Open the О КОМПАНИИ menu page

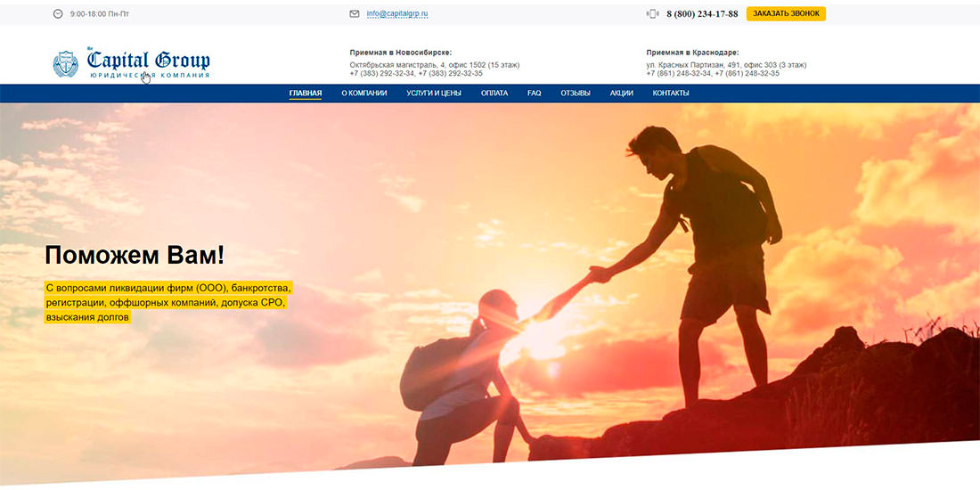pos(363,93)
